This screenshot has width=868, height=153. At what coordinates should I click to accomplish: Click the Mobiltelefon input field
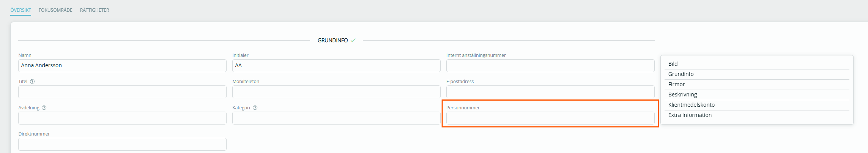(x=336, y=92)
